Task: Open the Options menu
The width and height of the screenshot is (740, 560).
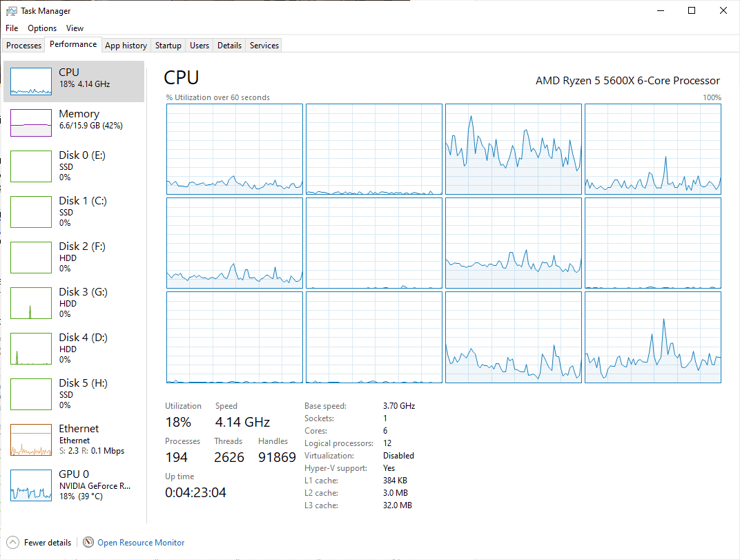Action: click(42, 28)
